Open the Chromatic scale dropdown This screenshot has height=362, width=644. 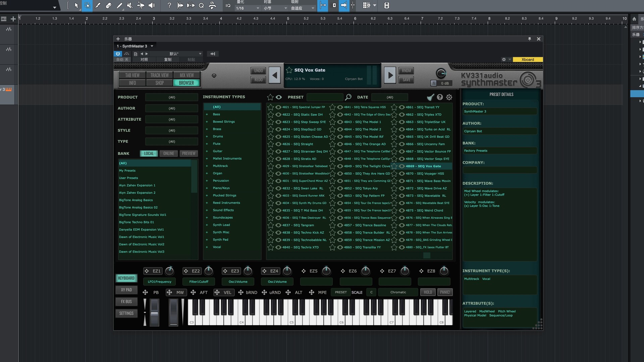(x=398, y=292)
